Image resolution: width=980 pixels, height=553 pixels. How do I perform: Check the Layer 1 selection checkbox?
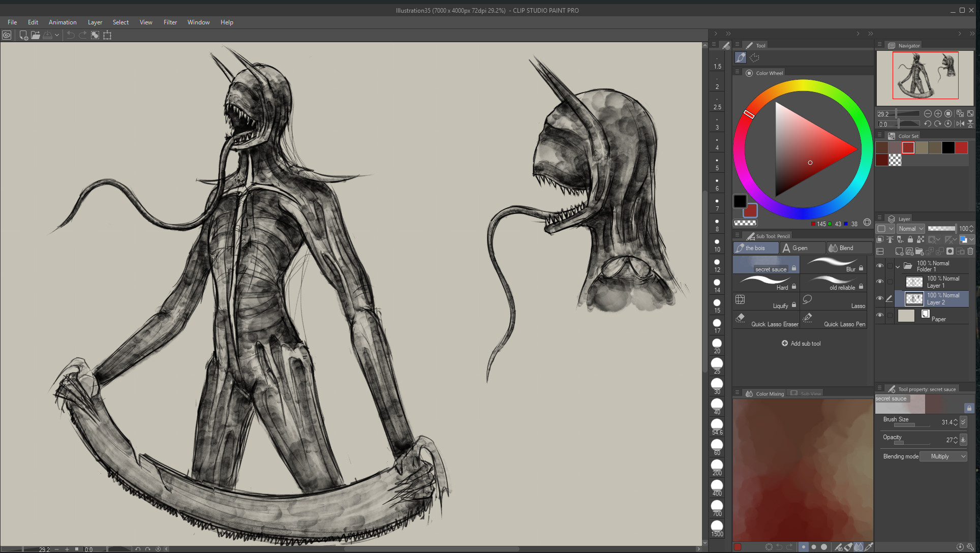click(x=890, y=282)
